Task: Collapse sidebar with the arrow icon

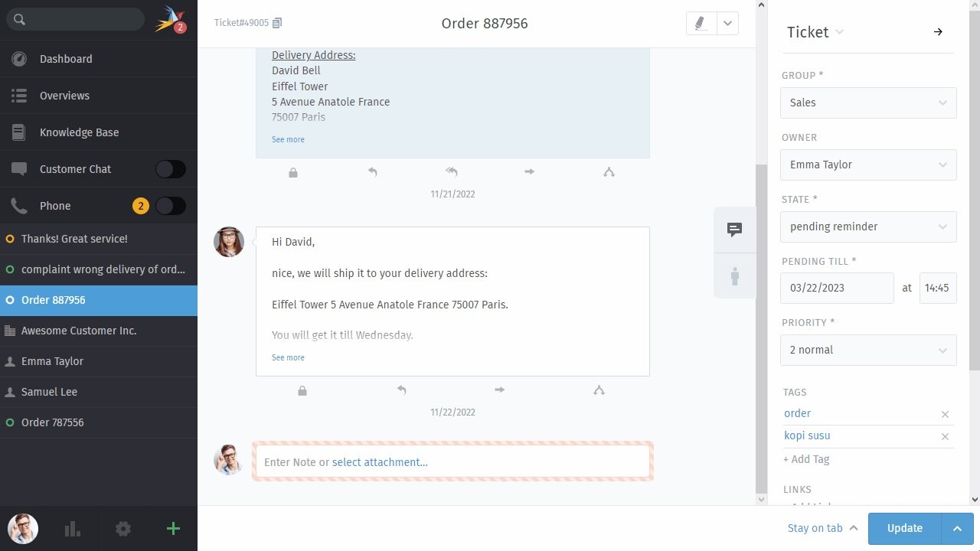Action: pyautogui.click(x=938, y=32)
